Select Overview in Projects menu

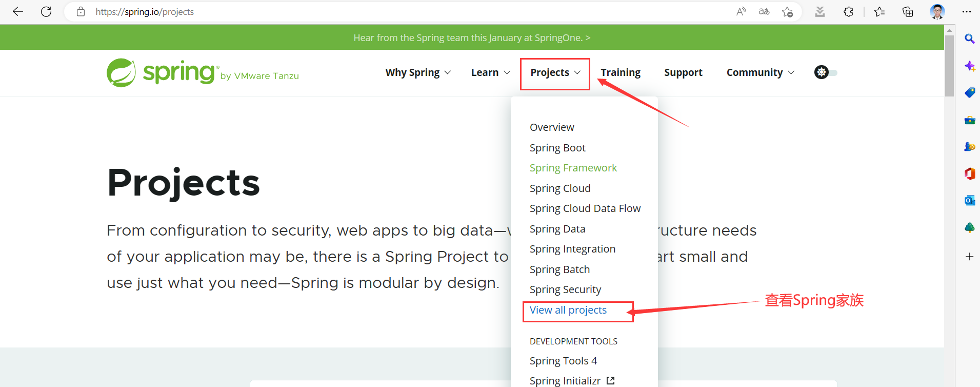click(x=552, y=127)
